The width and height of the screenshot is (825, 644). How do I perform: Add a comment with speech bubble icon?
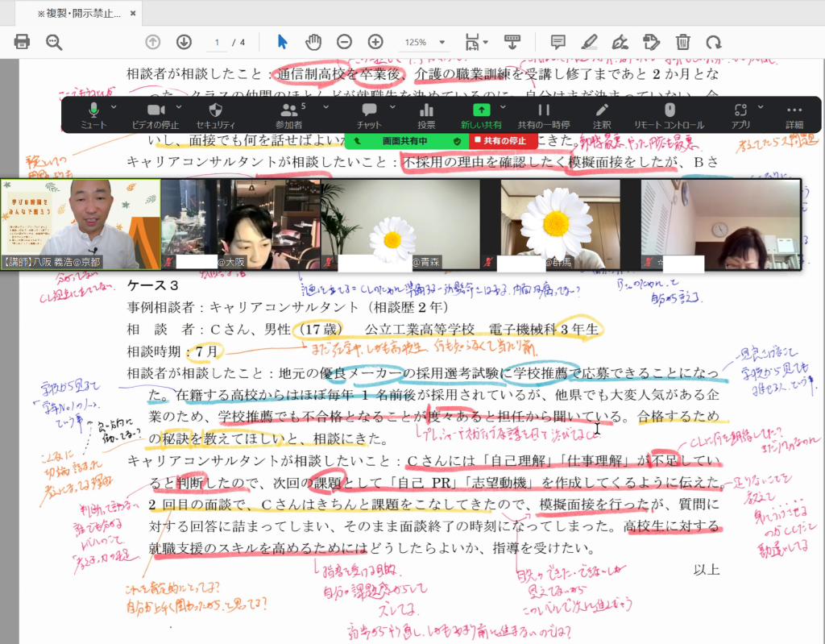(x=558, y=42)
